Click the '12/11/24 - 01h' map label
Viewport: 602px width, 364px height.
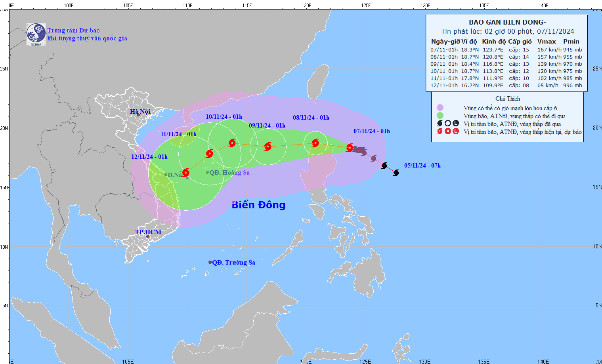[x=149, y=157]
